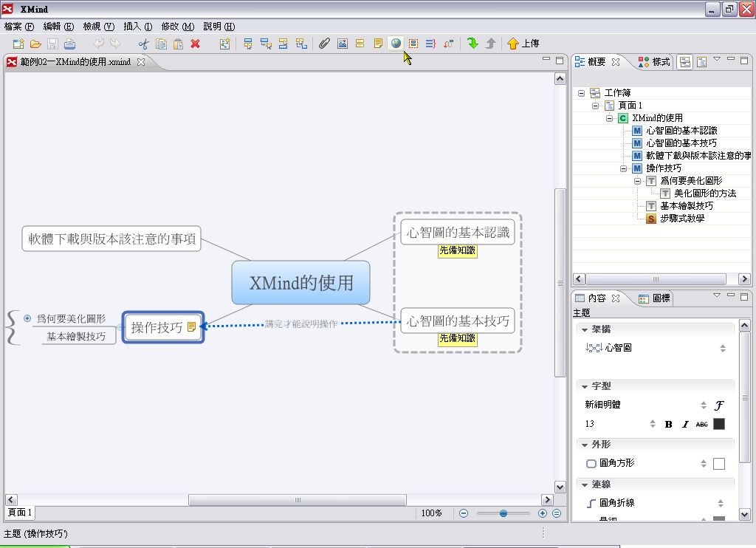The width and height of the screenshot is (756, 548).
Task: Click the insert parent topic icon
Action: pyautogui.click(x=301, y=44)
